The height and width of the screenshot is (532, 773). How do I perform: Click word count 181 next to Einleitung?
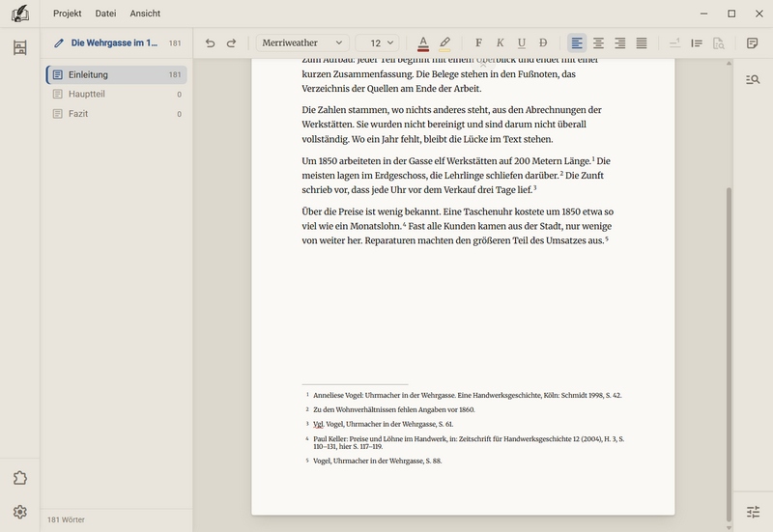(x=175, y=74)
